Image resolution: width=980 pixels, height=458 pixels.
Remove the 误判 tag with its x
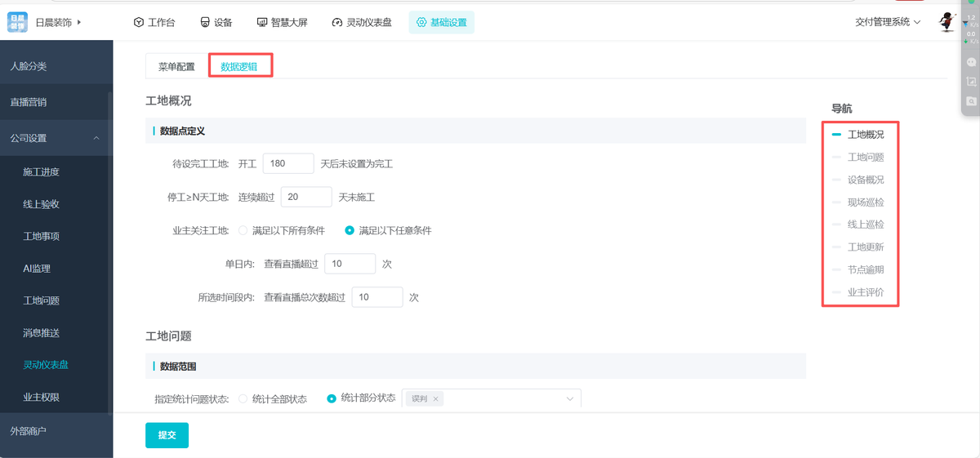(436, 399)
